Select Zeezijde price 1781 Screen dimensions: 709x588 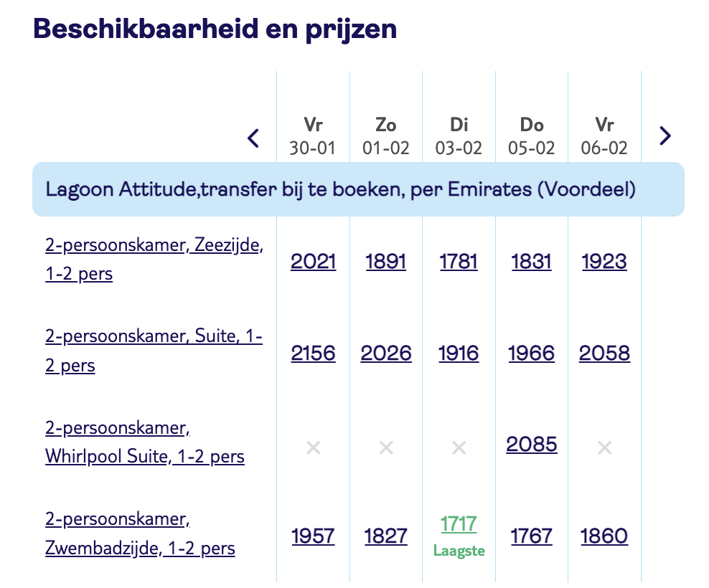459,262
